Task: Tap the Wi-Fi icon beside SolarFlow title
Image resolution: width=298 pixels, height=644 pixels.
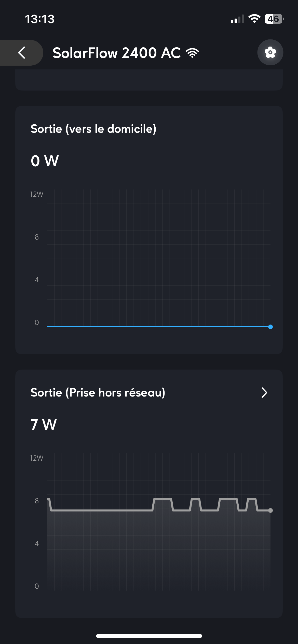Action: [x=192, y=53]
